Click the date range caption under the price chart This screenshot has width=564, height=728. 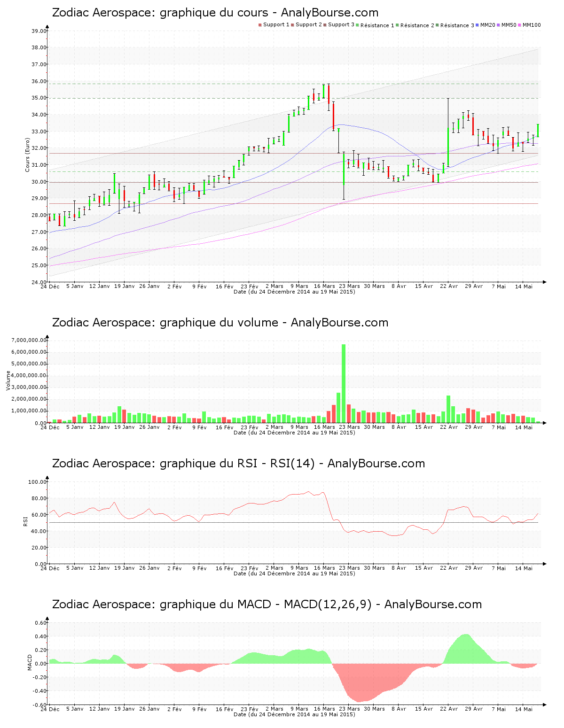pyautogui.click(x=294, y=292)
